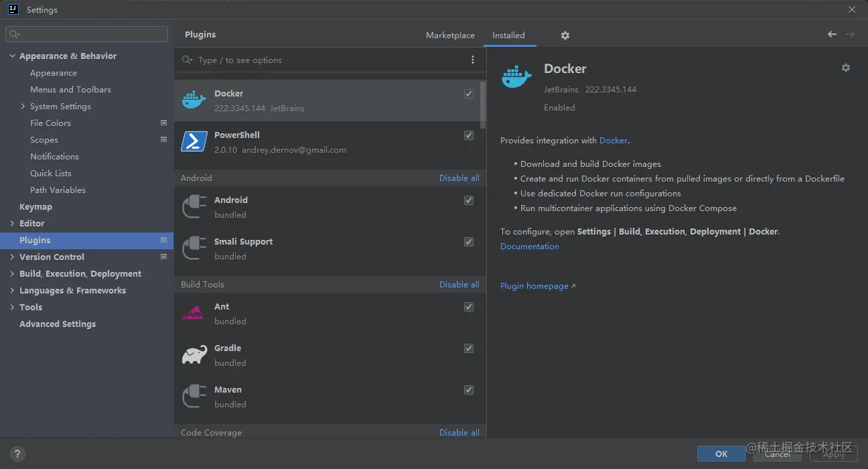Click the Ant plugin icon
868x469 pixels.
click(194, 314)
